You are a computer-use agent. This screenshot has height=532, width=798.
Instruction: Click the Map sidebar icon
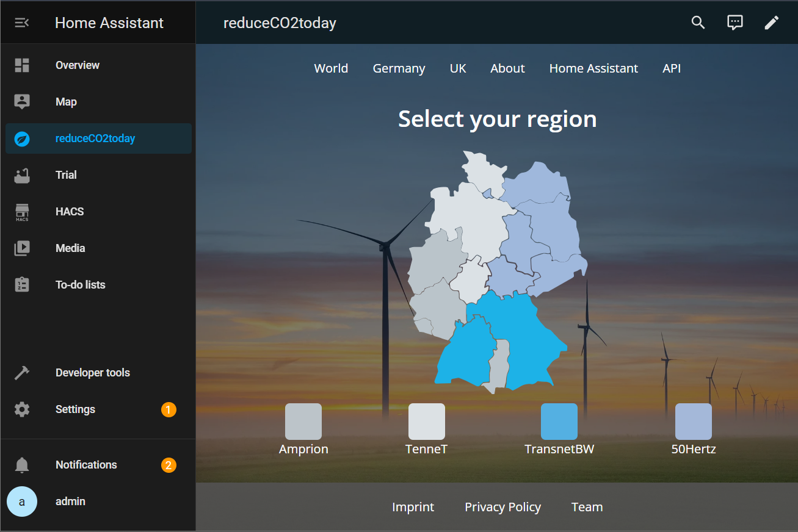coord(22,102)
